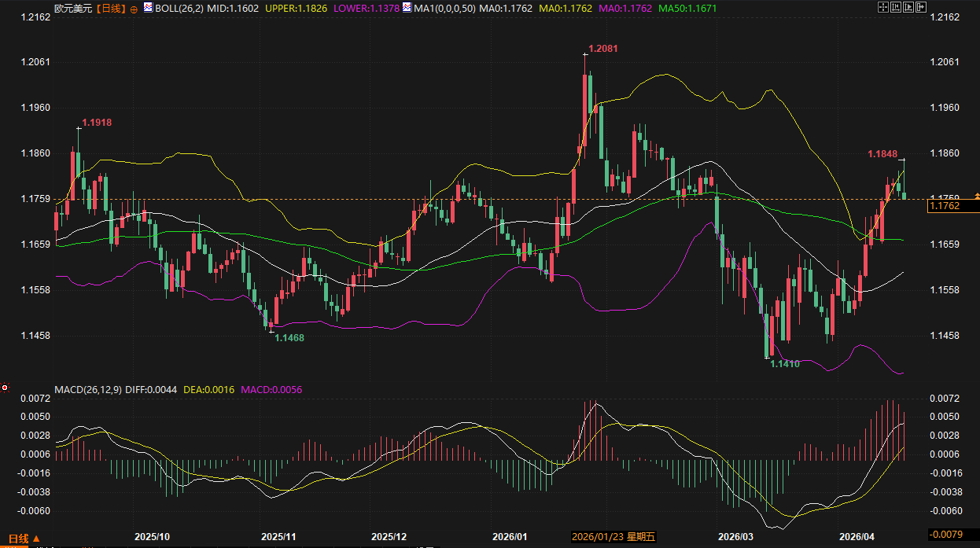Click the 1.2081 high price label

tap(603, 49)
